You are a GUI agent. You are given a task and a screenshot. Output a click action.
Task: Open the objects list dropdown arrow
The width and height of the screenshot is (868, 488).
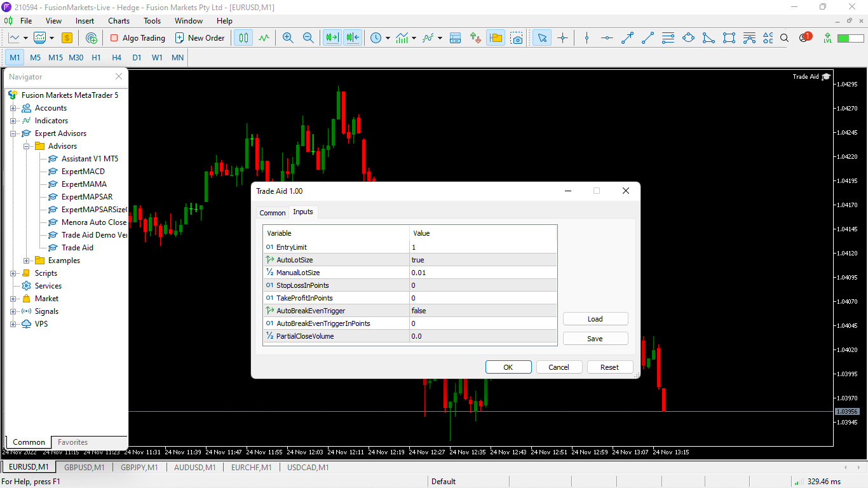tap(440, 38)
